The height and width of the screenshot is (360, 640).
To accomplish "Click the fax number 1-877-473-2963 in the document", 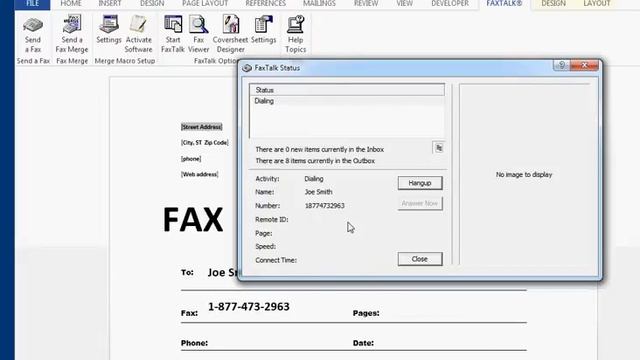I will point(249,307).
